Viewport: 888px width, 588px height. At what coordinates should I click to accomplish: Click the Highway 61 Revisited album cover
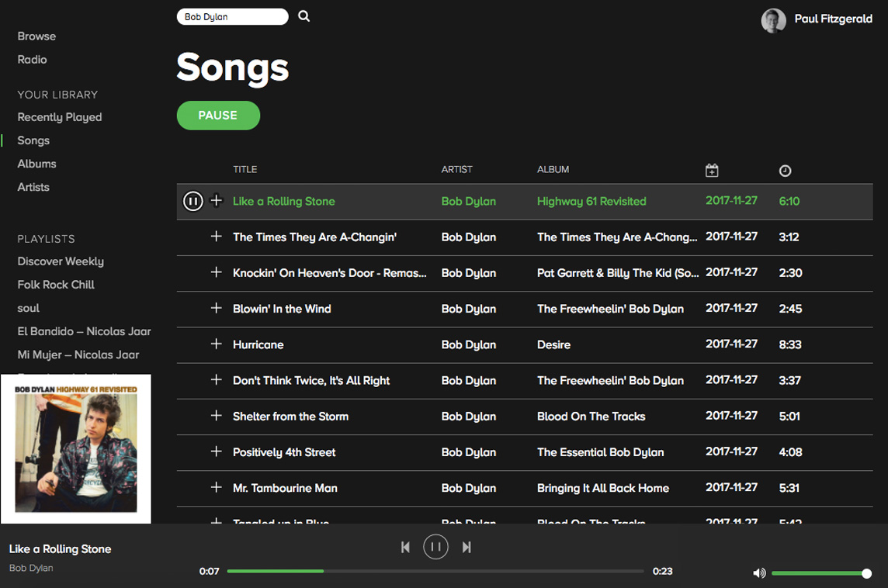coord(76,449)
